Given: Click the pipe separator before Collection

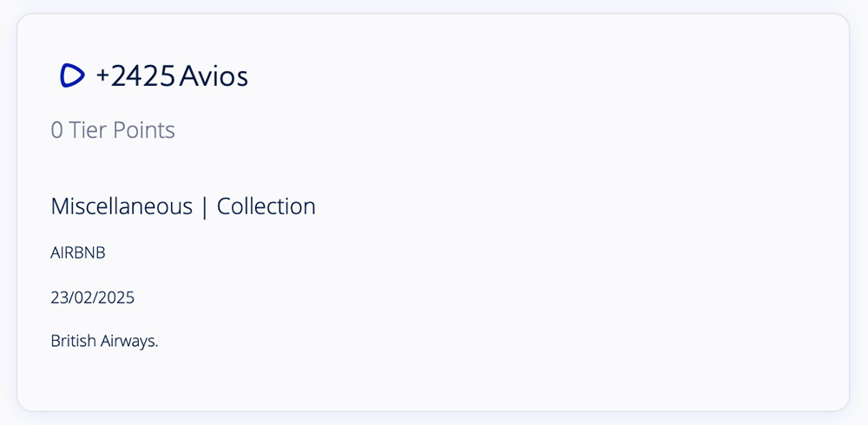Looking at the screenshot, I should tap(205, 207).
